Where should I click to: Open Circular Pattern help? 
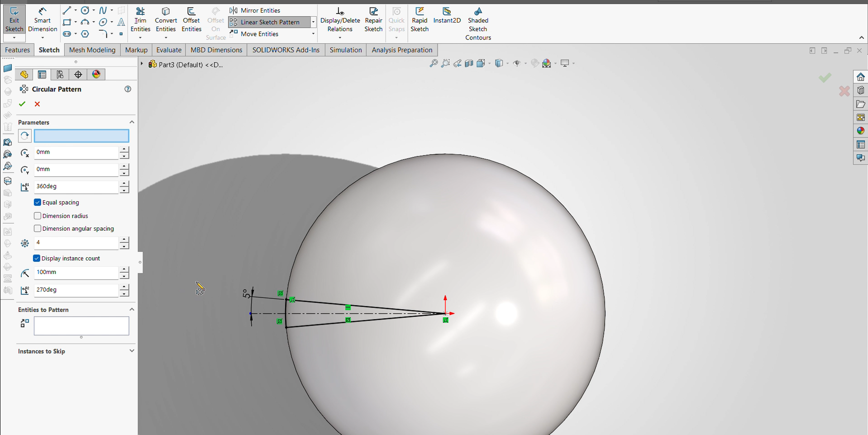pos(128,89)
